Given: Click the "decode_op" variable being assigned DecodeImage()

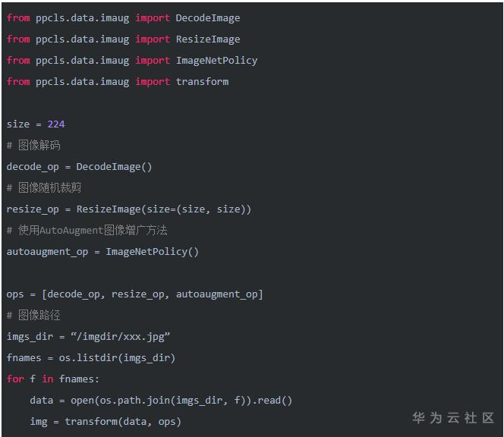Looking at the screenshot, I should click(33, 166).
